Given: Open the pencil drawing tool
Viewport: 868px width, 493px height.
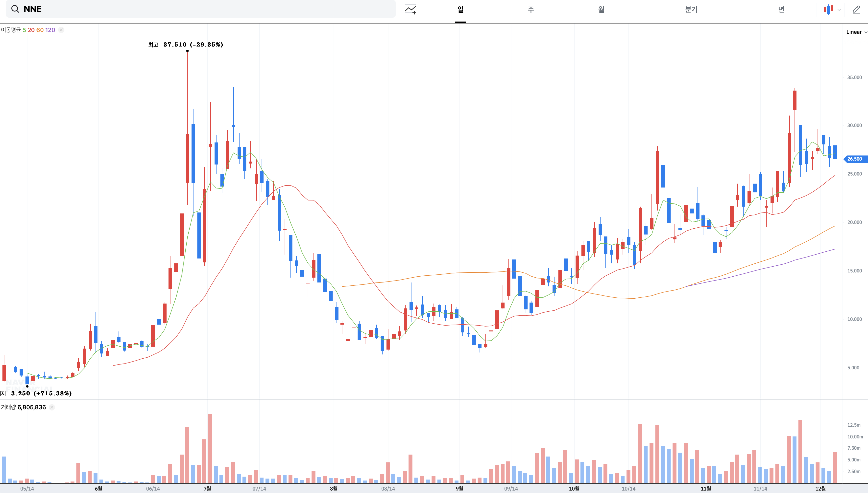Looking at the screenshot, I should pos(856,10).
